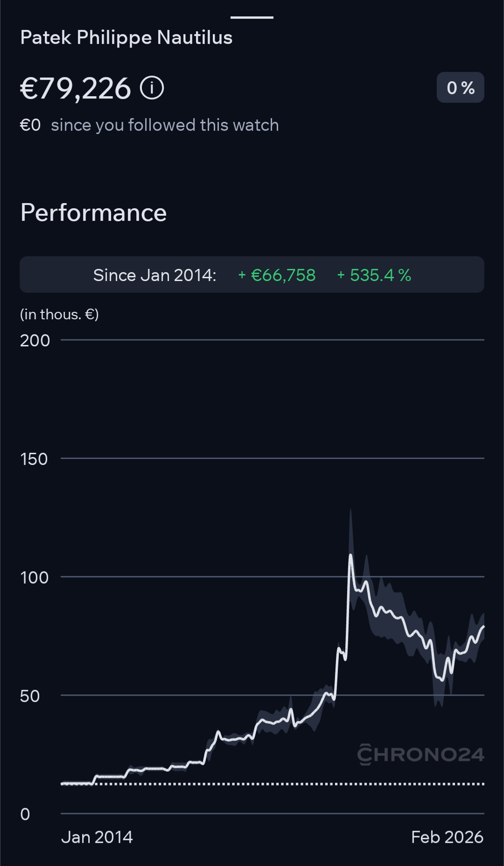504x866 pixels.
Task: Tap the Jan 2014 start date label
Action: pyautogui.click(x=97, y=837)
